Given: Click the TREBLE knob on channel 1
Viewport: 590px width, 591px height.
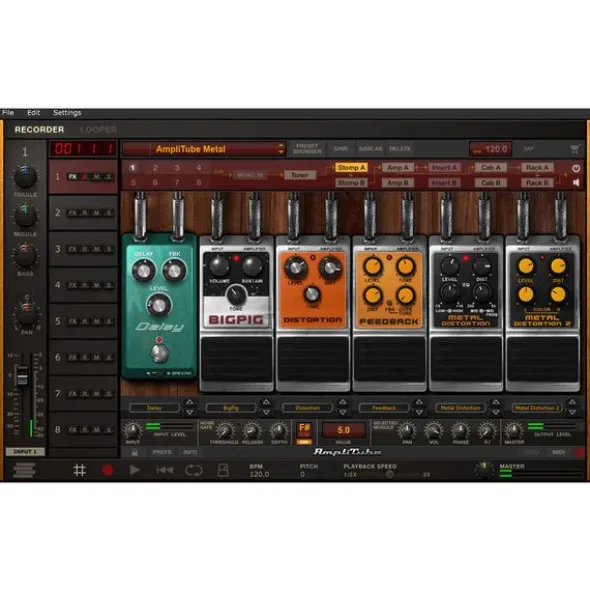Looking at the screenshot, I should [25, 176].
